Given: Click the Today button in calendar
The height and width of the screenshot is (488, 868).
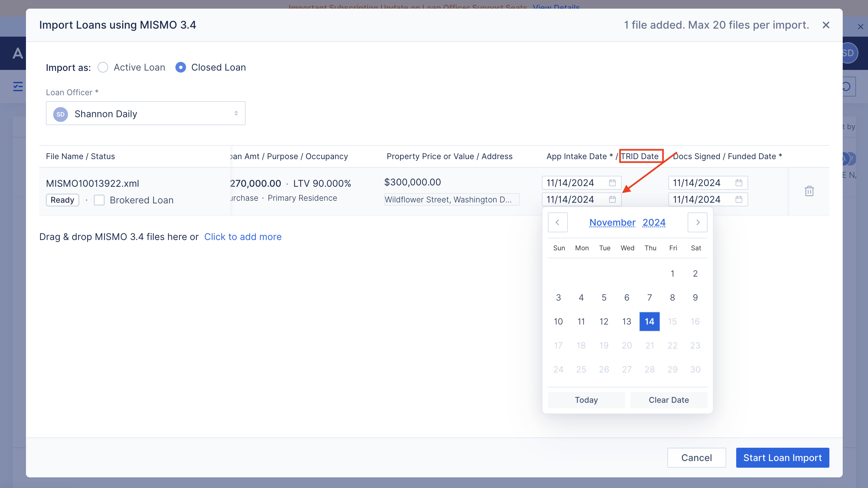Looking at the screenshot, I should 586,400.
